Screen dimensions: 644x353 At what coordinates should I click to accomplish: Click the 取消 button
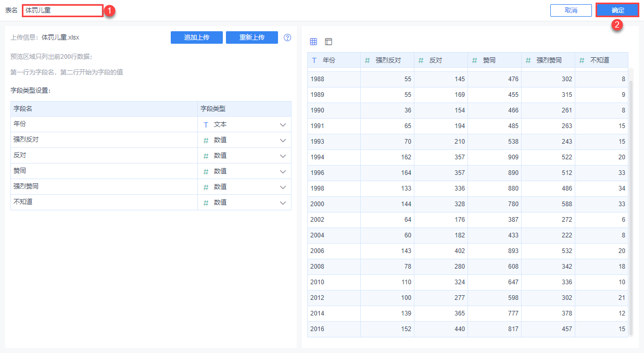pyautogui.click(x=571, y=10)
